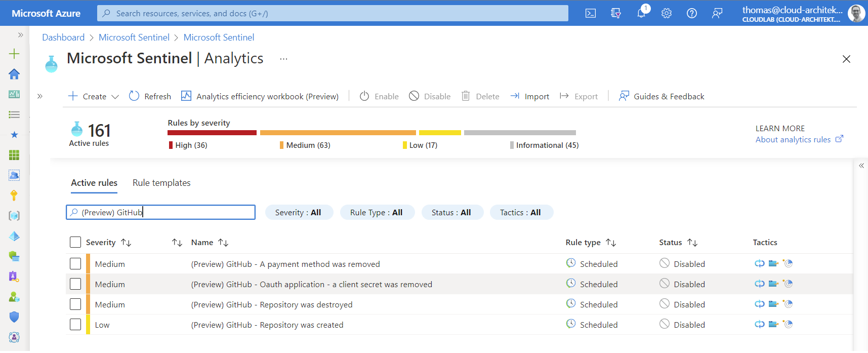
Task: Open Directories and subscriptions filter icon
Action: point(616,13)
